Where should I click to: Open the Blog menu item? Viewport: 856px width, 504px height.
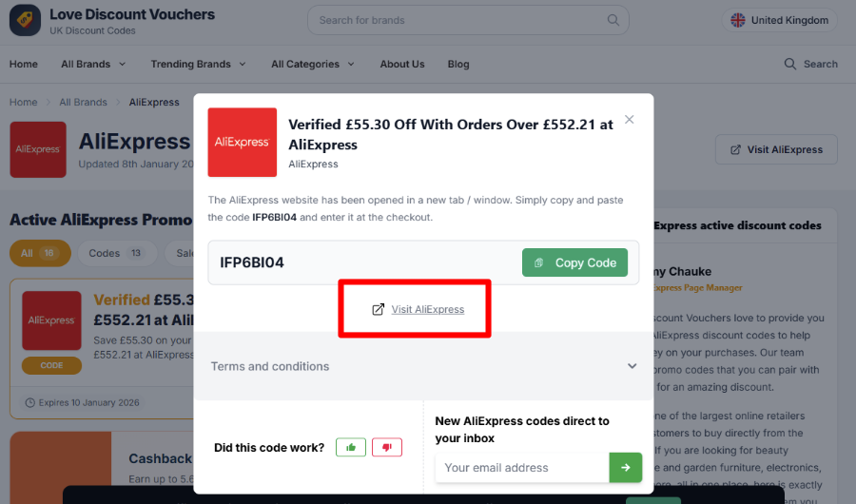click(x=458, y=64)
